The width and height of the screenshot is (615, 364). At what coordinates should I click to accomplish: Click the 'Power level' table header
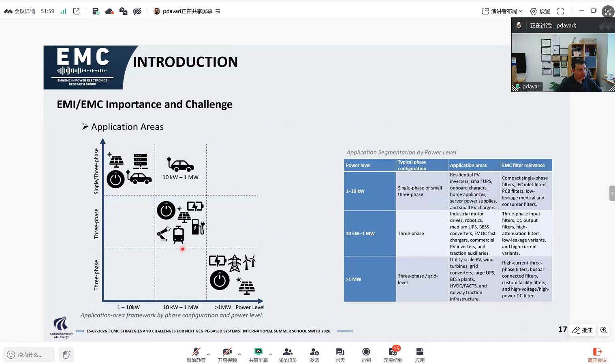[370, 165]
